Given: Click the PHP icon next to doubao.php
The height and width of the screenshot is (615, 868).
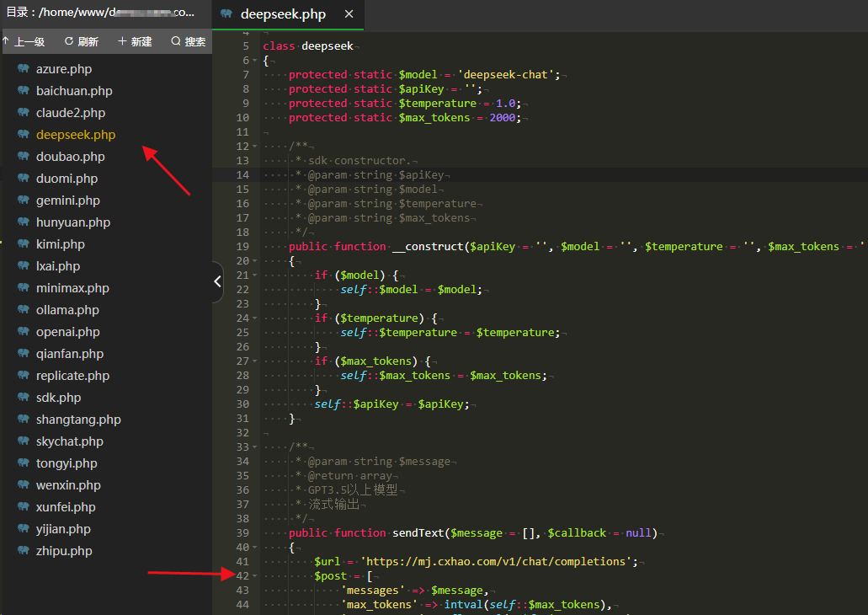Looking at the screenshot, I should [24, 156].
